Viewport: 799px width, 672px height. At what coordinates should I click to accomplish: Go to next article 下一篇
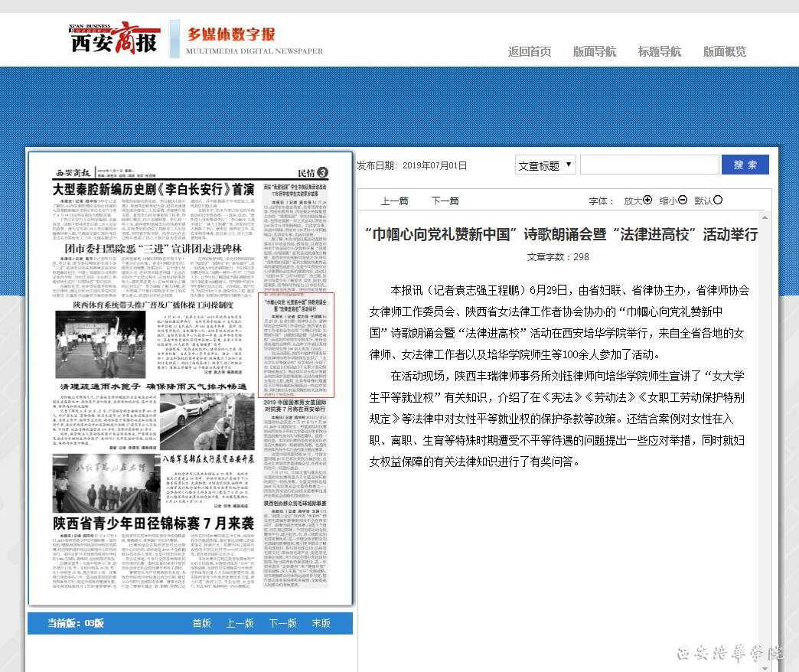[445, 201]
